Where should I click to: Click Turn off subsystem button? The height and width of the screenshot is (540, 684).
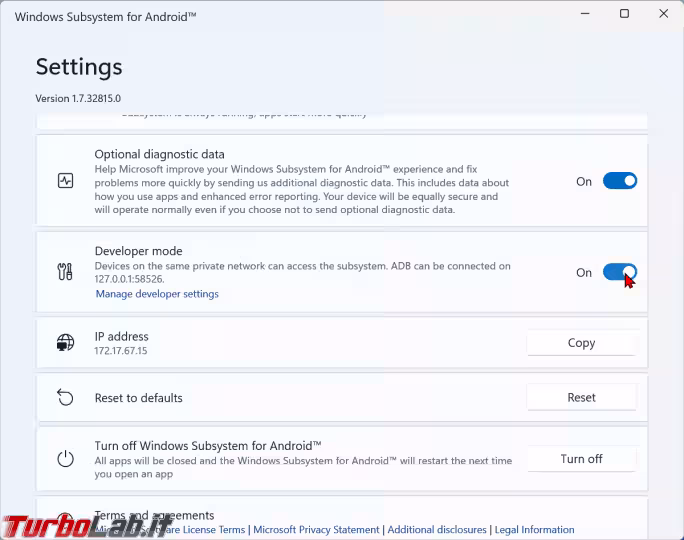(x=581, y=459)
